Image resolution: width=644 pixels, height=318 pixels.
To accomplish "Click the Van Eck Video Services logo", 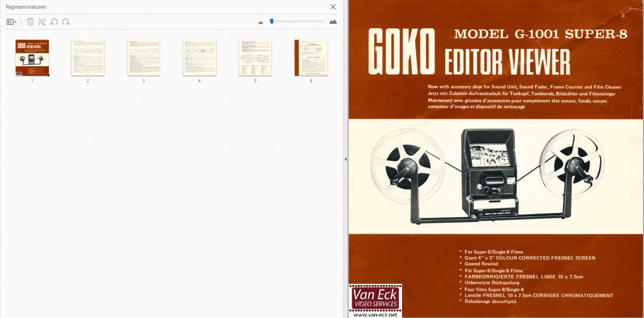I will tap(375, 298).
